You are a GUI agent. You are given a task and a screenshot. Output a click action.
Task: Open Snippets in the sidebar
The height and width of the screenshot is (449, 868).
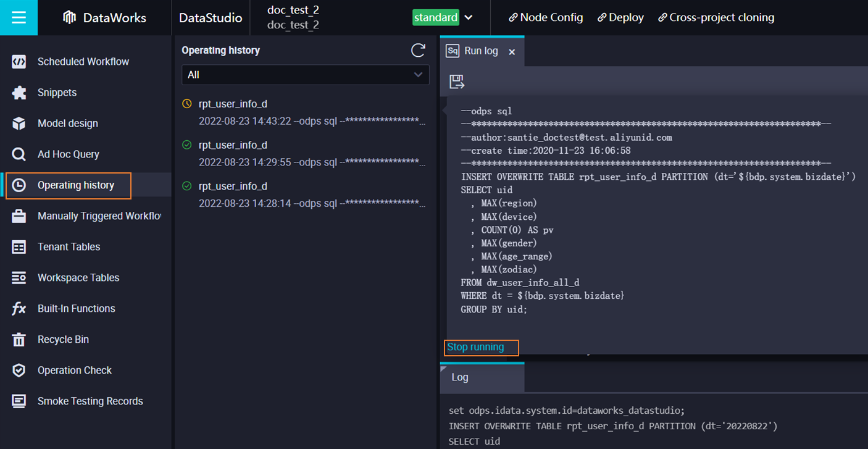coord(57,93)
